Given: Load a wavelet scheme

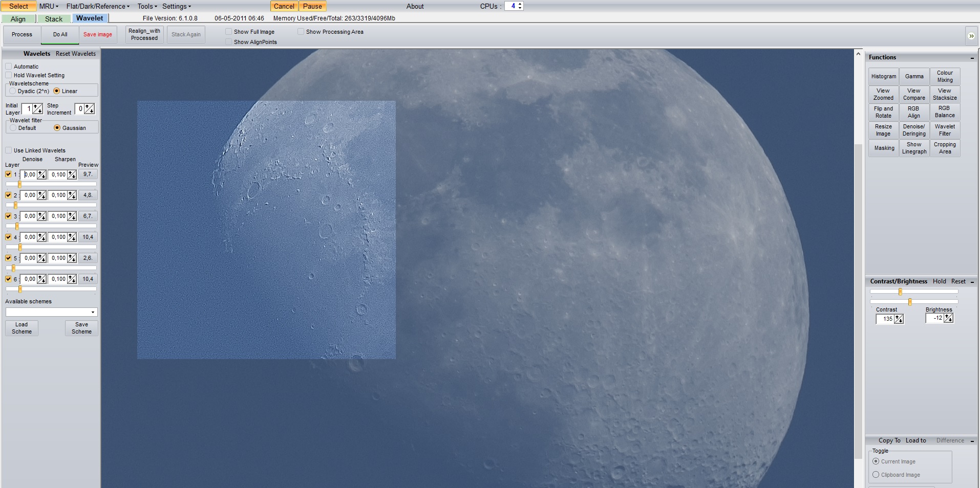Looking at the screenshot, I should point(22,328).
